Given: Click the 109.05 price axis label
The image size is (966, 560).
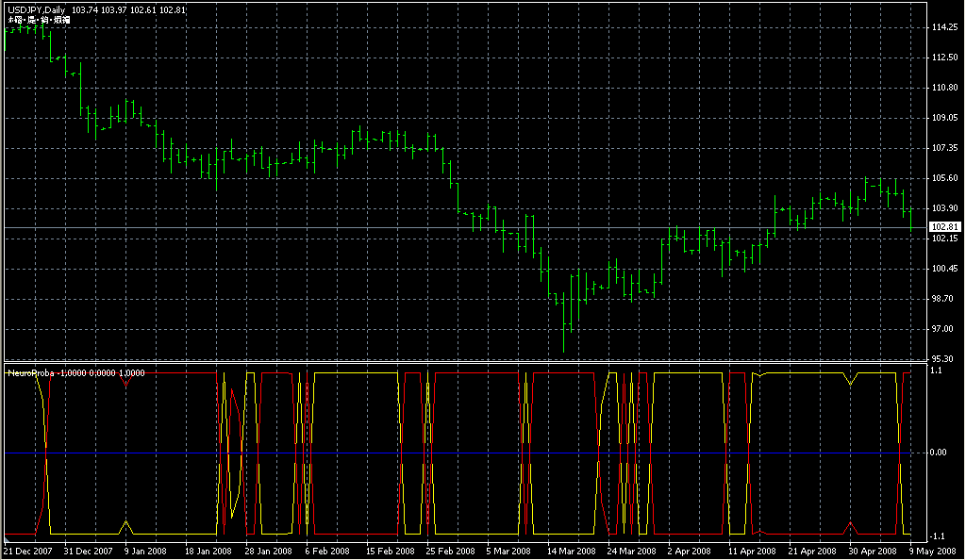Looking at the screenshot, I should click(x=944, y=118).
